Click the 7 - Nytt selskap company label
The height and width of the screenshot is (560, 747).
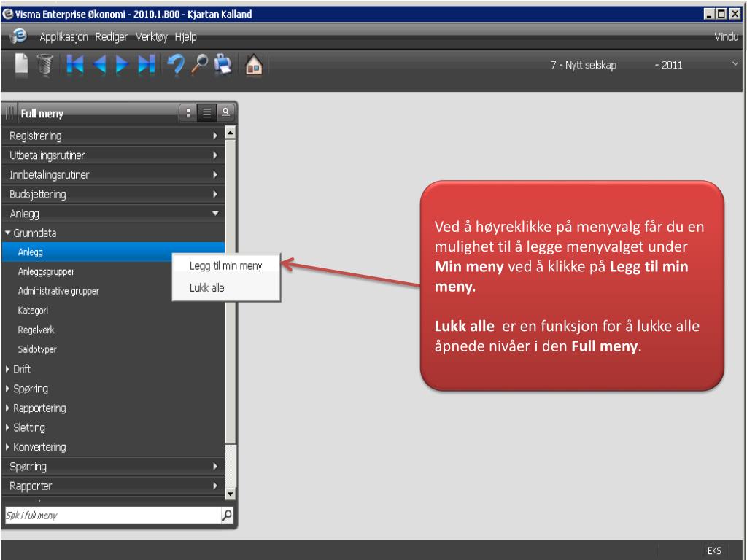[584, 65]
